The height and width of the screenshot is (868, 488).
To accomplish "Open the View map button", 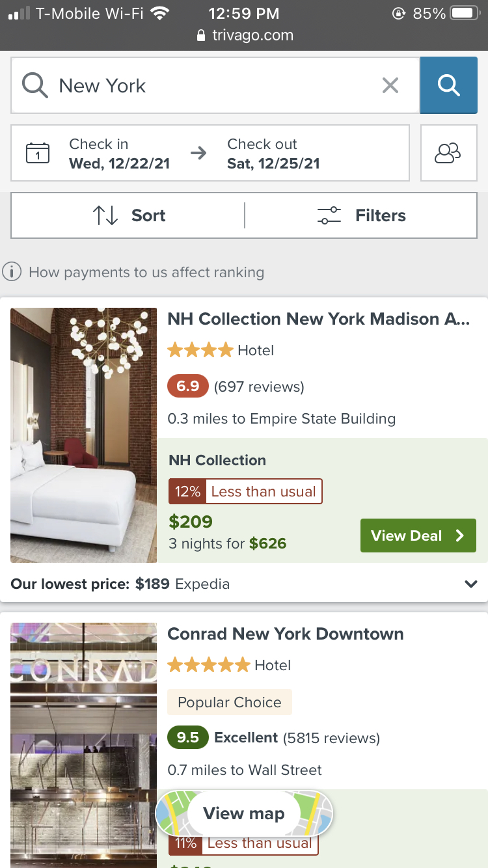I will click(244, 813).
